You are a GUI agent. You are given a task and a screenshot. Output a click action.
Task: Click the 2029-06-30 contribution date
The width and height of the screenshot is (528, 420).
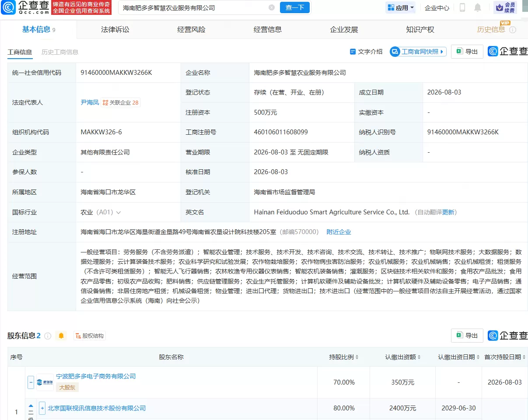458,408
